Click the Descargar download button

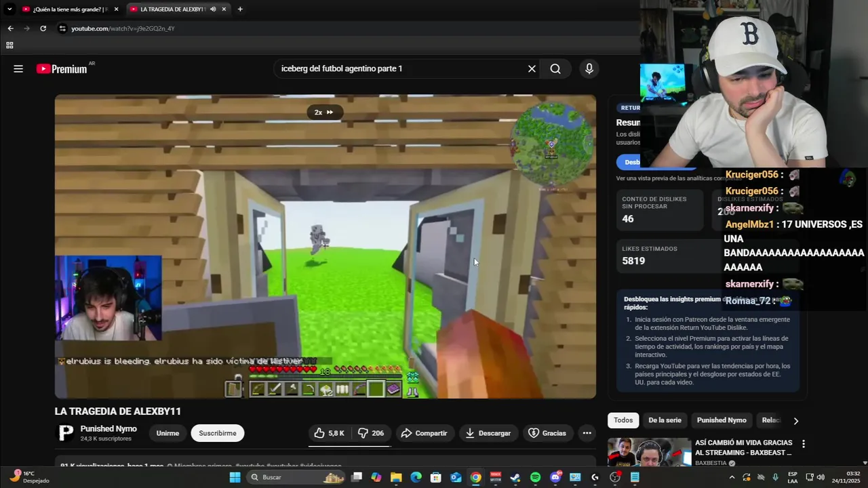click(x=488, y=433)
